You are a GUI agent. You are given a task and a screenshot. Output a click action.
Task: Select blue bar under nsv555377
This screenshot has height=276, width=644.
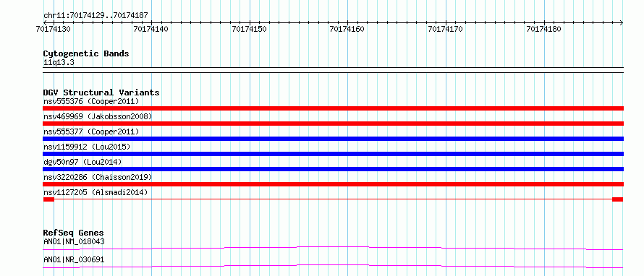333,139
